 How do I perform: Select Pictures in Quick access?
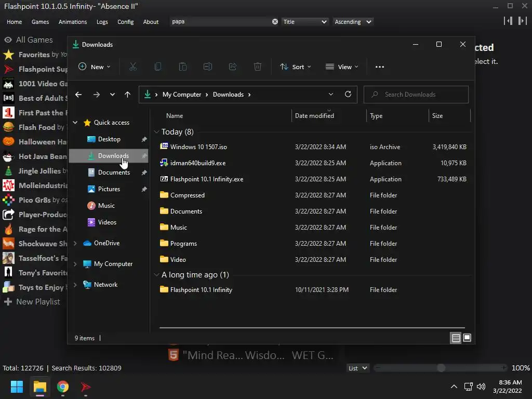tap(109, 189)
